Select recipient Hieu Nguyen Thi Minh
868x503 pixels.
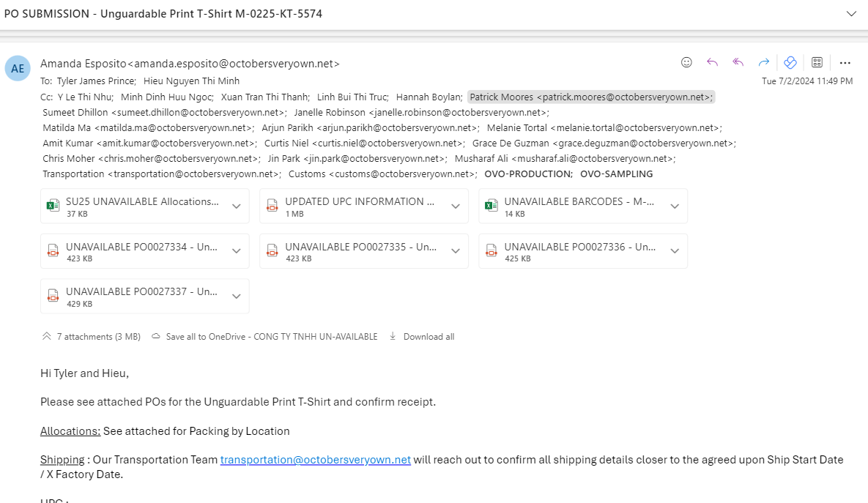[191, 81]
